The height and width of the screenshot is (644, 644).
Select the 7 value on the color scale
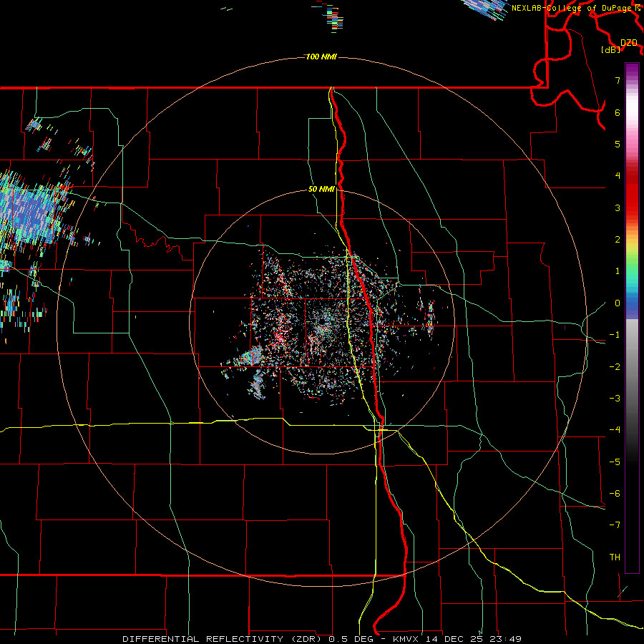[x=618, y=80]
